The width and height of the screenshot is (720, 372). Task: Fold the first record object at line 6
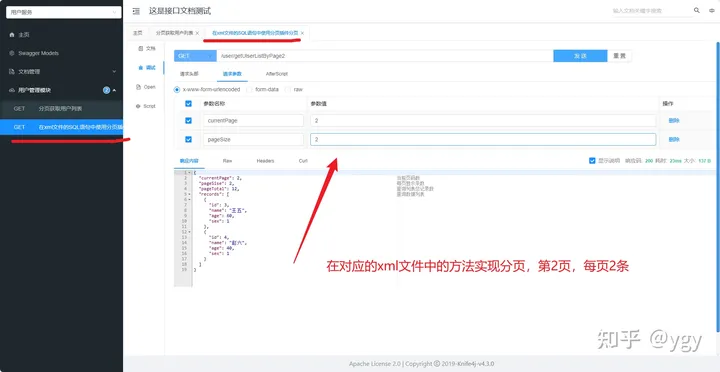190,200
